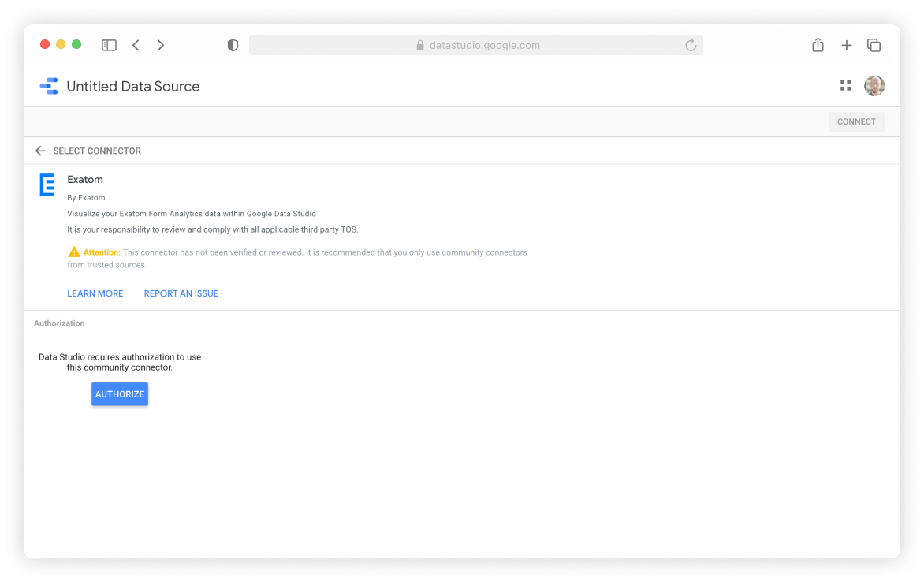The height and width of the screenshot is (582, 924).
Task: Open the LEARN MORE link
Action: pos(95,293)
